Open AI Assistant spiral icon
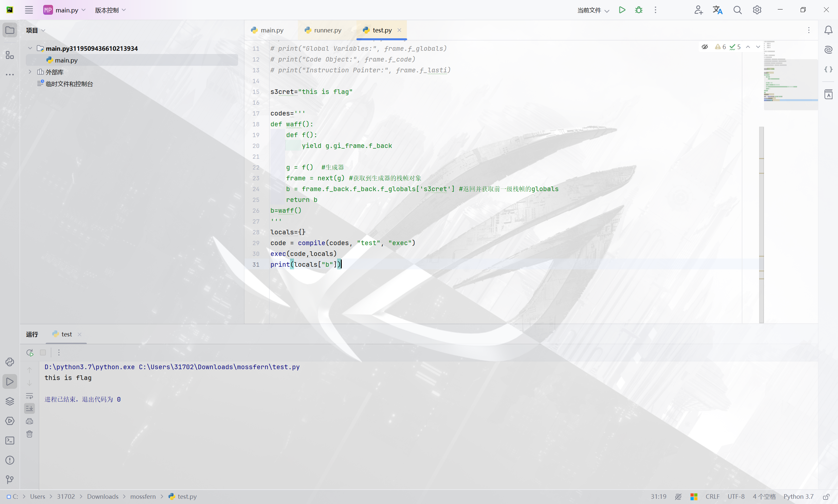 828,50
